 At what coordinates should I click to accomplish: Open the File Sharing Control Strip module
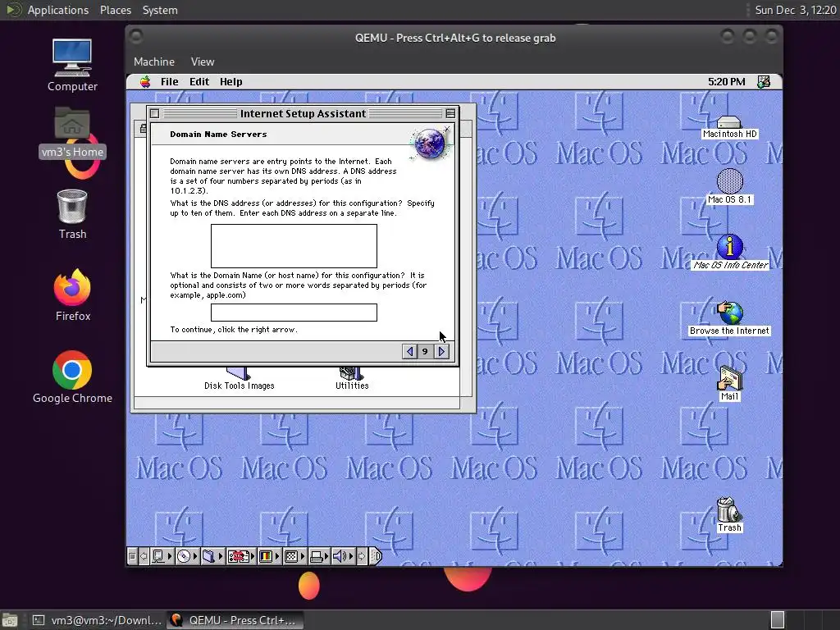212,556
